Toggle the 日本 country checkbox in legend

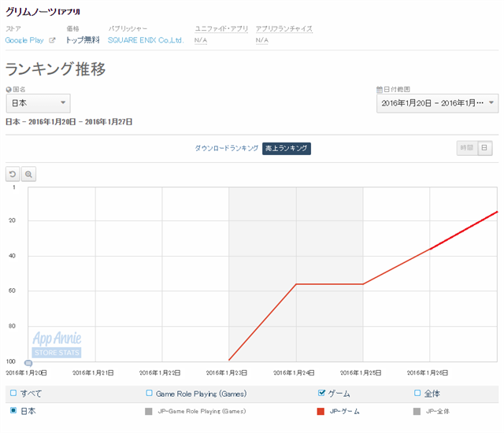pyautogui.click(x=13, y=411)
